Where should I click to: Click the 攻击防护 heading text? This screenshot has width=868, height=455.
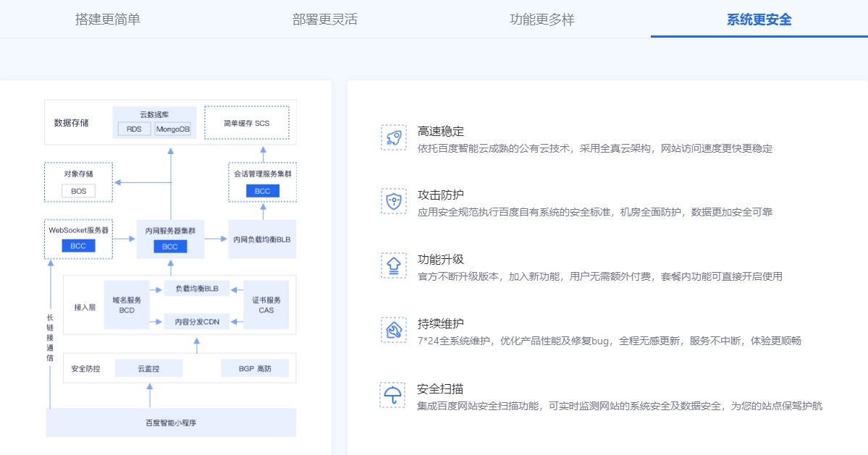click(x=441, y=195)
